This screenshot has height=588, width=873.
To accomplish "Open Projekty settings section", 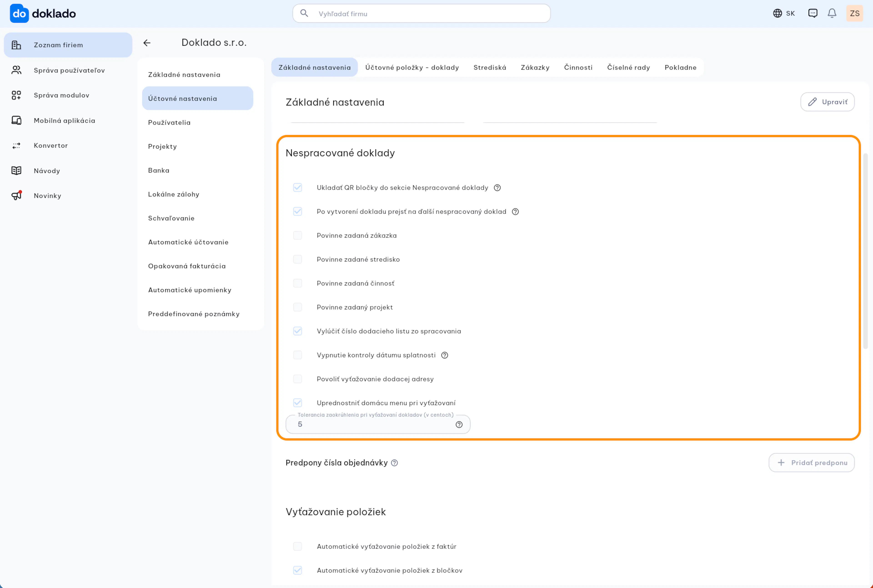I will pos(198,147).
